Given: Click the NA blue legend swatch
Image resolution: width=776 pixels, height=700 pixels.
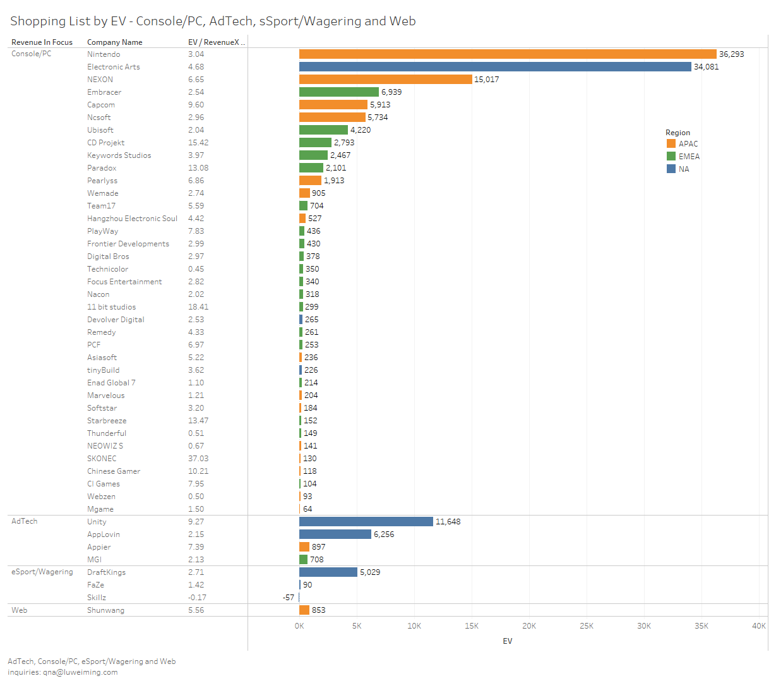Looking at the screenshot, I should coord(671,169).
